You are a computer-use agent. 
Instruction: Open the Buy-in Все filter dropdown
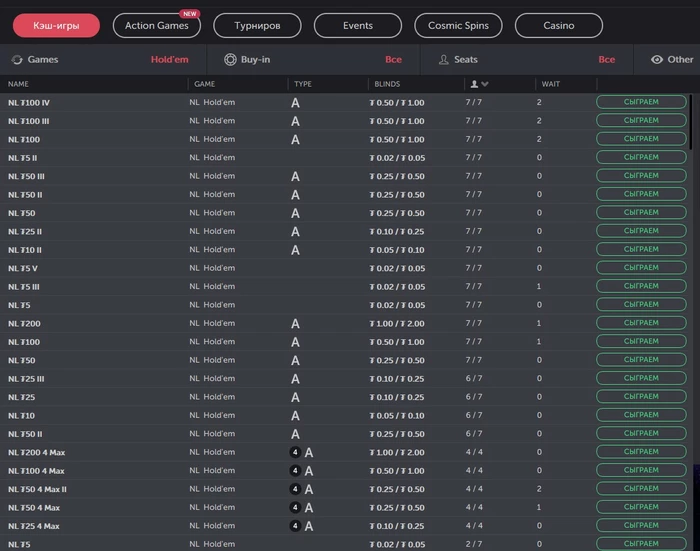[x=393, y=59]
